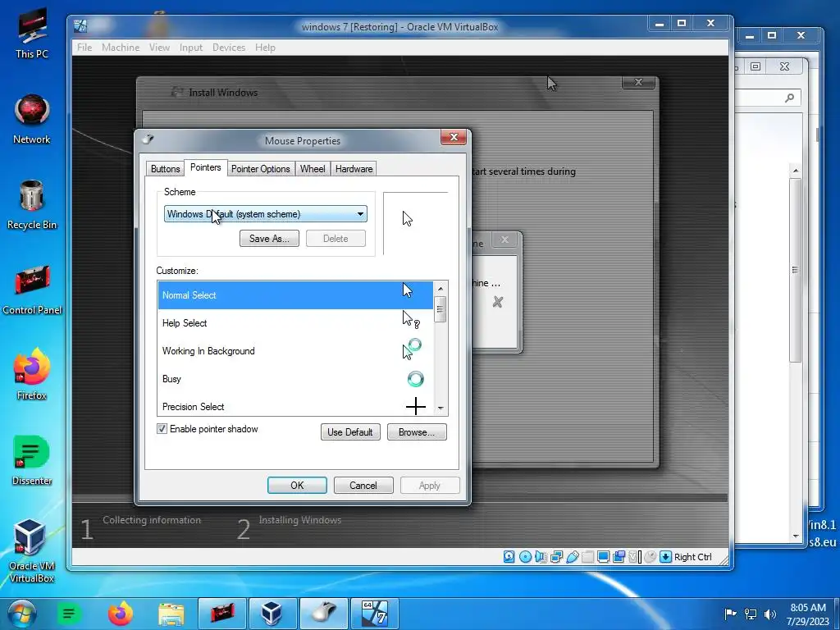Click the taskbar clock showing 8:05 AM
This screenshot has height=630, width=840.
[808, 614]
